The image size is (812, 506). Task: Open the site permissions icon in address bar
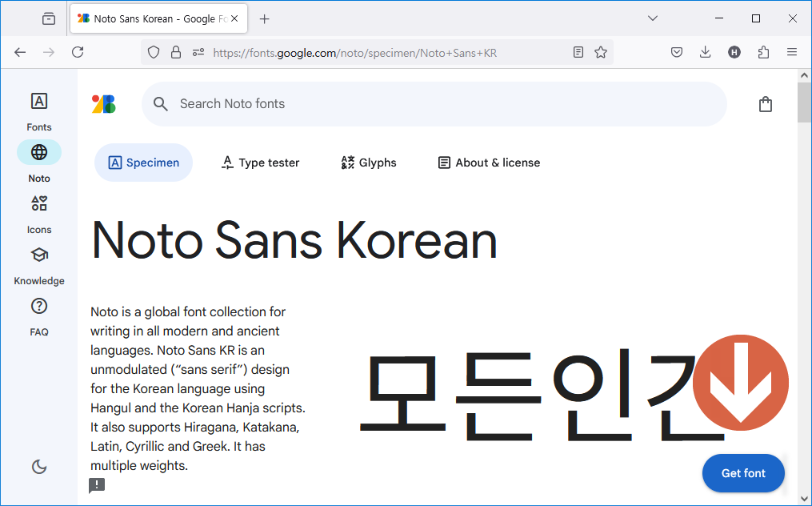coord(198,52)
